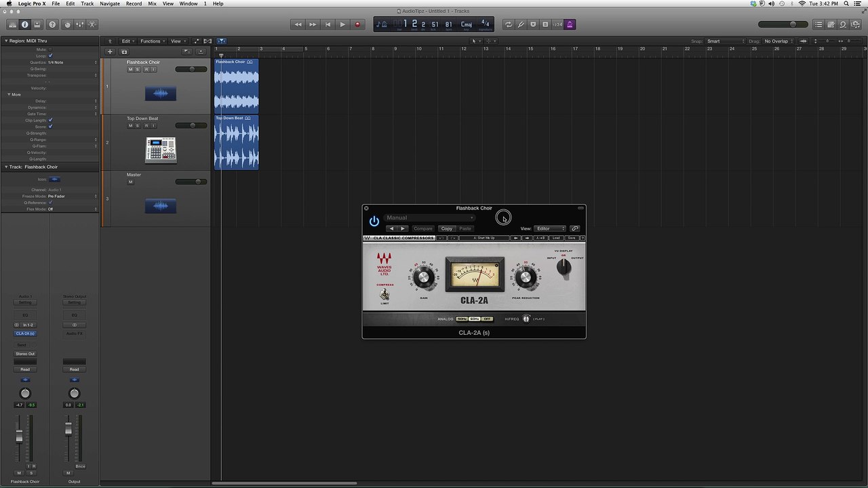Rewind the project

[x=298, y=24]
